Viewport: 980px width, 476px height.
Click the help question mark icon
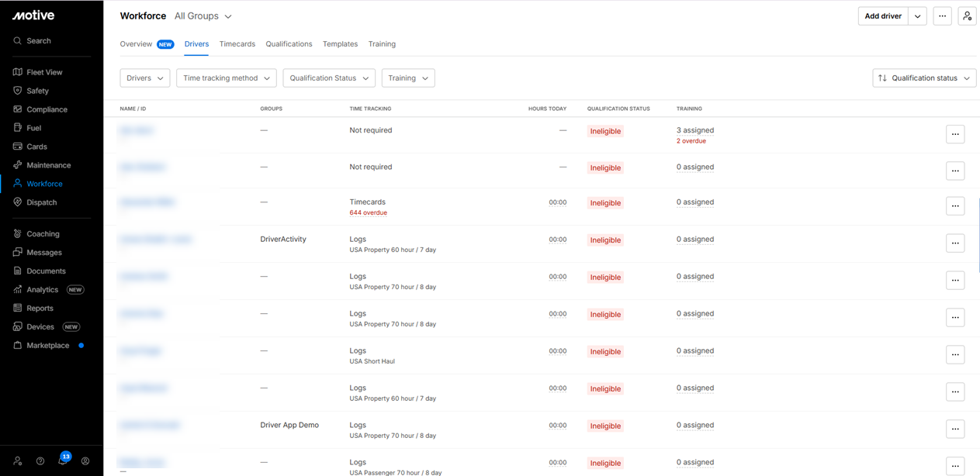click(x=40, y=461)
